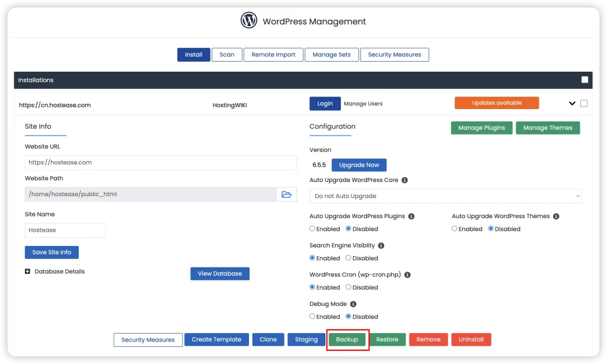This screenshot has width=607, height=364.
Task: Switch to the Scan tab
Action: tap(226, 55)
